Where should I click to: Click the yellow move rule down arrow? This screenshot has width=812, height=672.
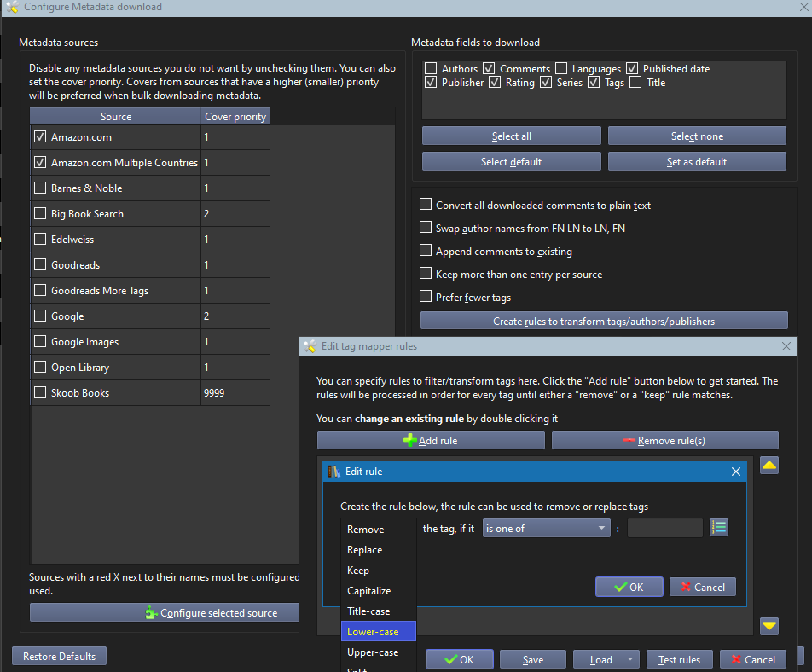tap(769, 626)
